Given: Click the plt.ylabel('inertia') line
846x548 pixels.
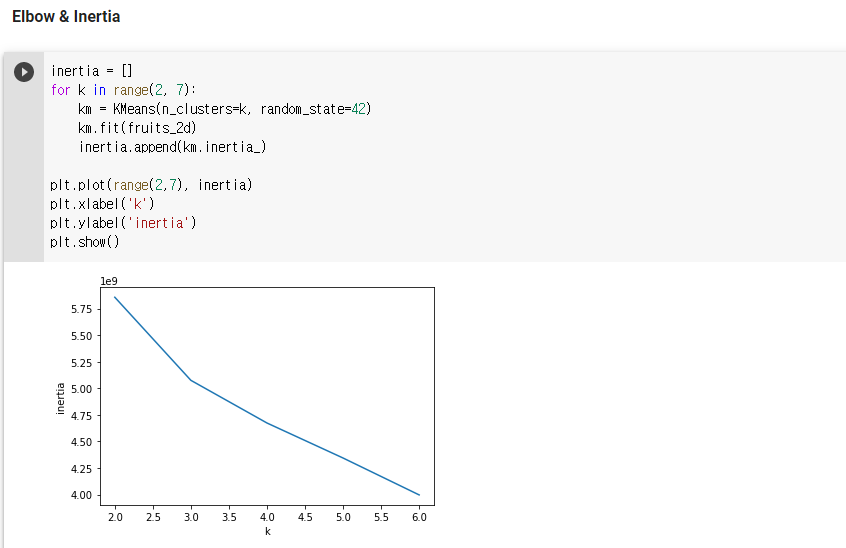Looking at the screenshot, I should point(124,223).
